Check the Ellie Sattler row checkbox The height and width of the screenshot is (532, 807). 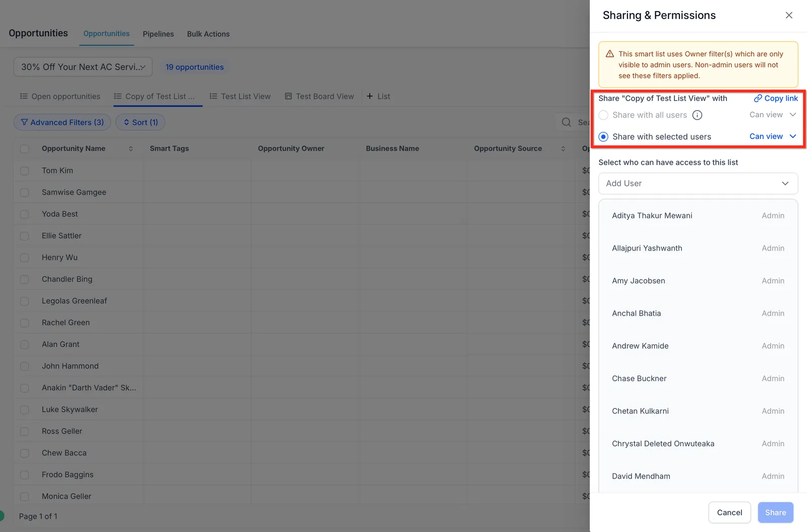tap(24, 236)
